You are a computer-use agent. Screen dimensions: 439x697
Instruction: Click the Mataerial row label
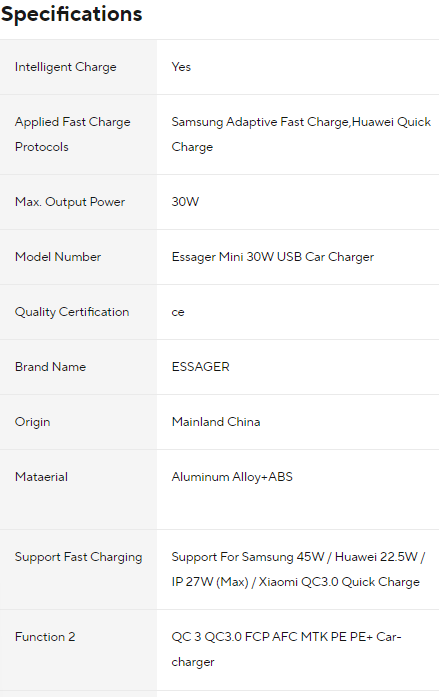pos(41,477)
